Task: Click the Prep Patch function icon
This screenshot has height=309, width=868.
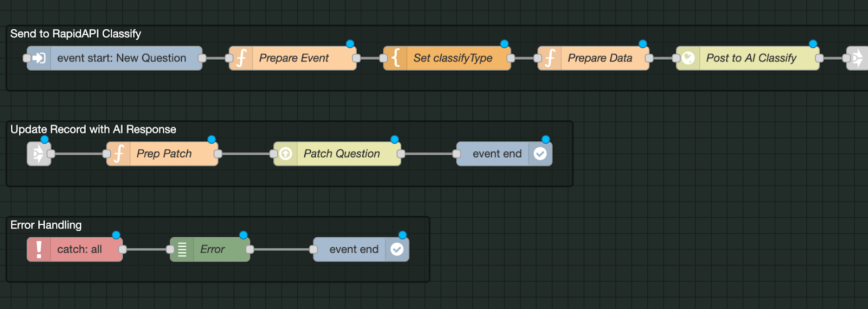Action: (x=119, y=154)
